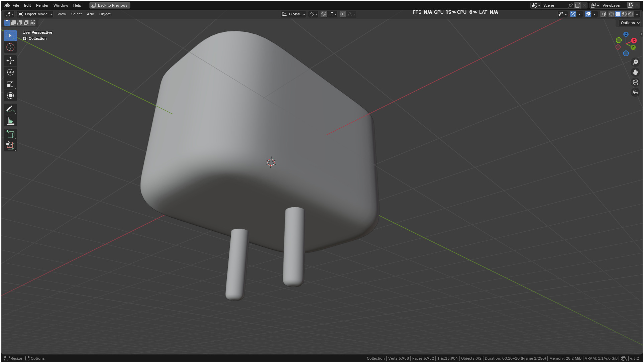Open the Options dropdown
The width and height of the screenshot is (644, 363).
point(630,23)
